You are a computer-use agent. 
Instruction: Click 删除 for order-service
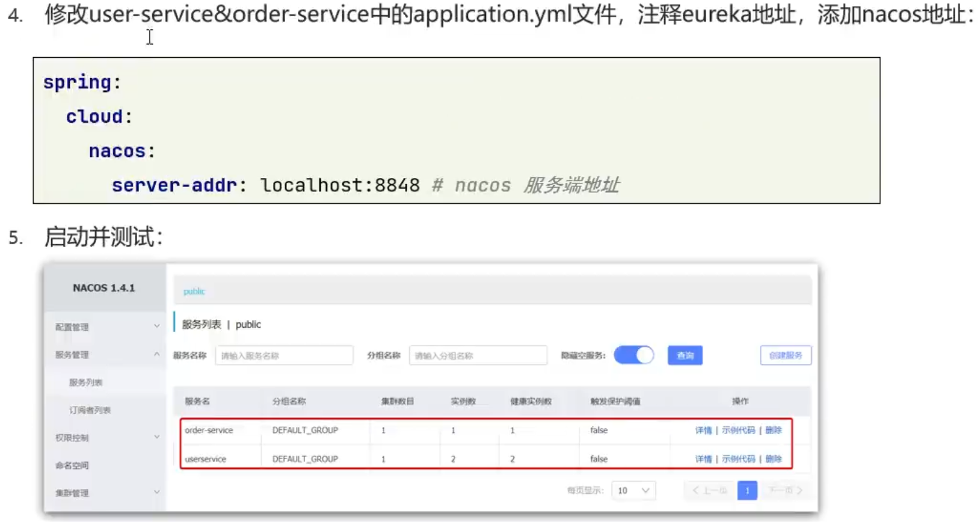(774, 431)
